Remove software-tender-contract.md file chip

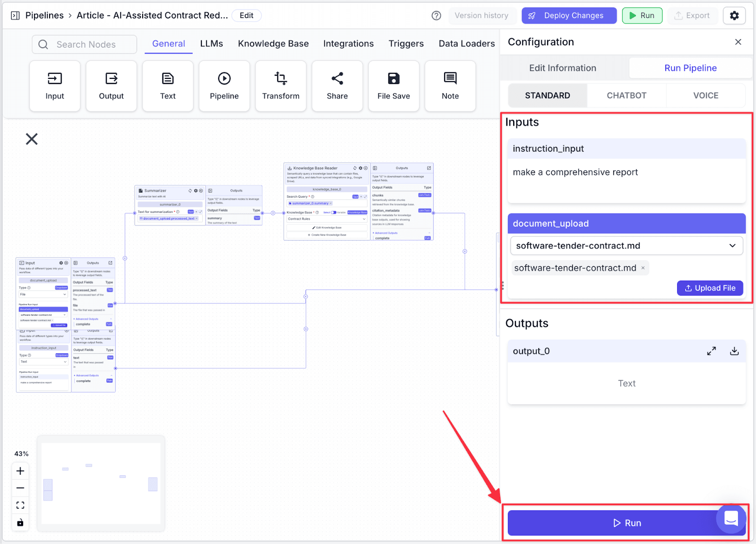coord(643,268)
